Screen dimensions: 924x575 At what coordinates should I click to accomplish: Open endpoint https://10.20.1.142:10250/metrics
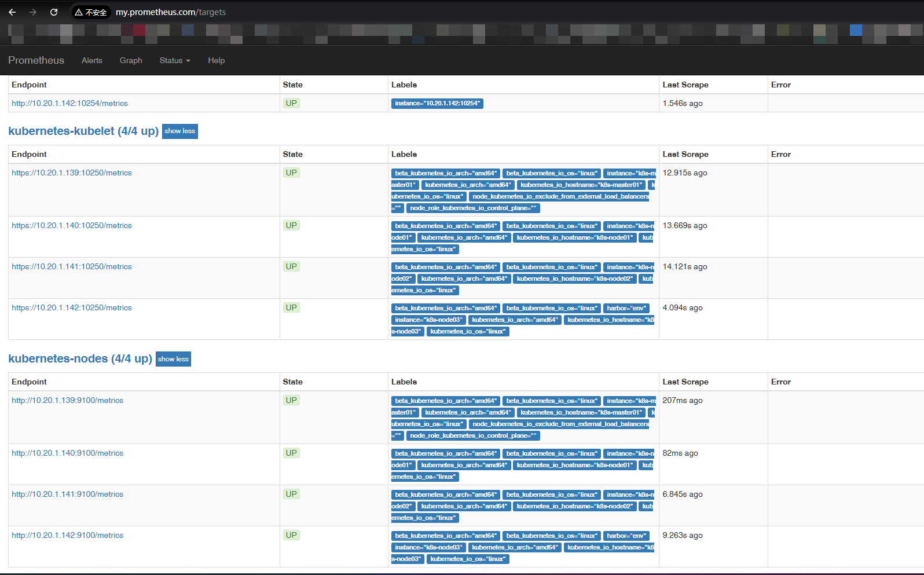click(72, 307)
